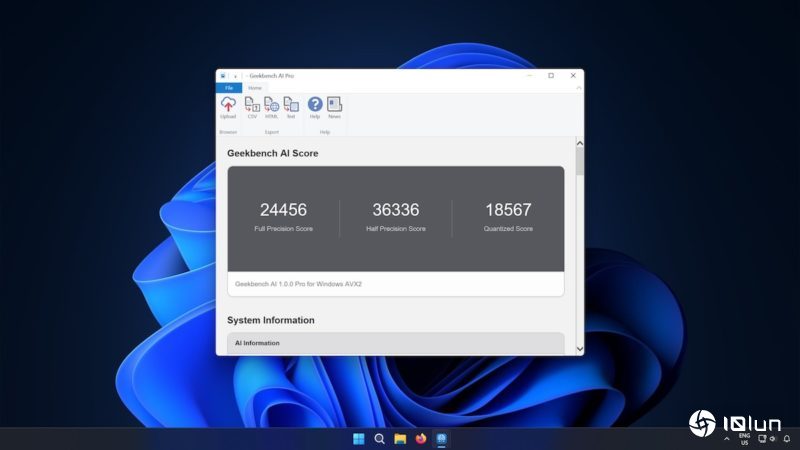
Task: Click the quick access save icon in title bar
Action: coord(223,76)
